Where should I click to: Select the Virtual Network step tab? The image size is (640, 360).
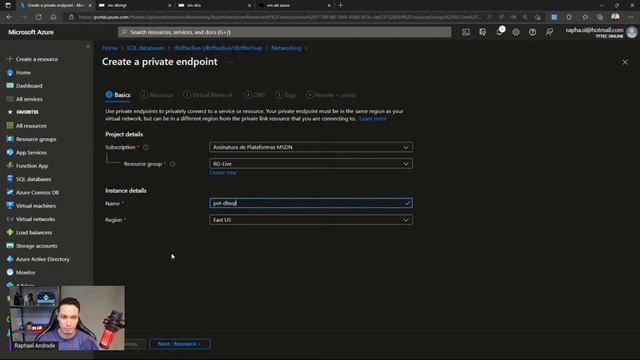pos(208,95)
